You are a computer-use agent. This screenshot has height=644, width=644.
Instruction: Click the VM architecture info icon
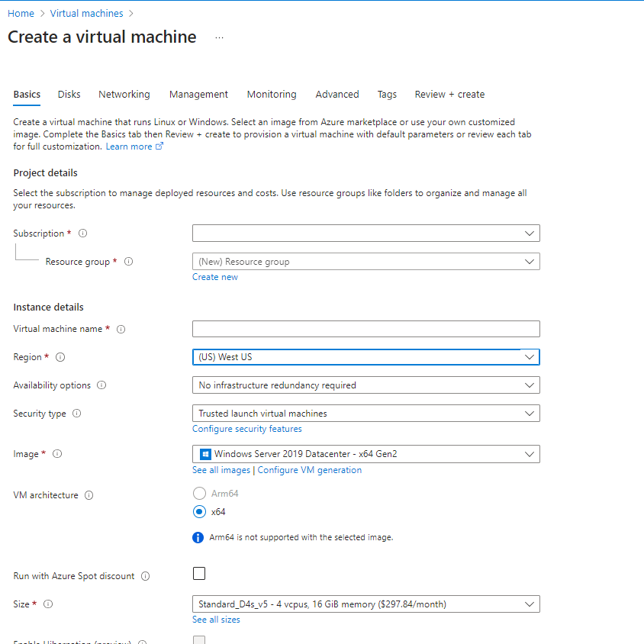pos(90,495)
